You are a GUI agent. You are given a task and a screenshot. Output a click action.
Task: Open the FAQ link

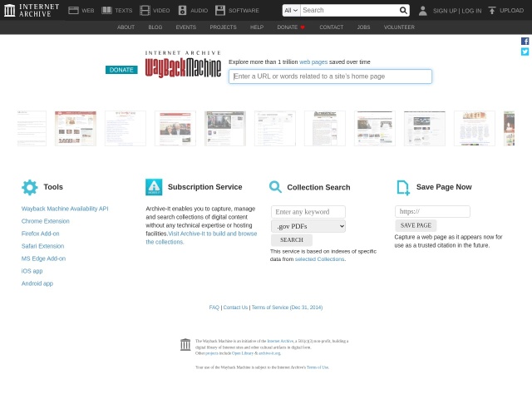214,308
